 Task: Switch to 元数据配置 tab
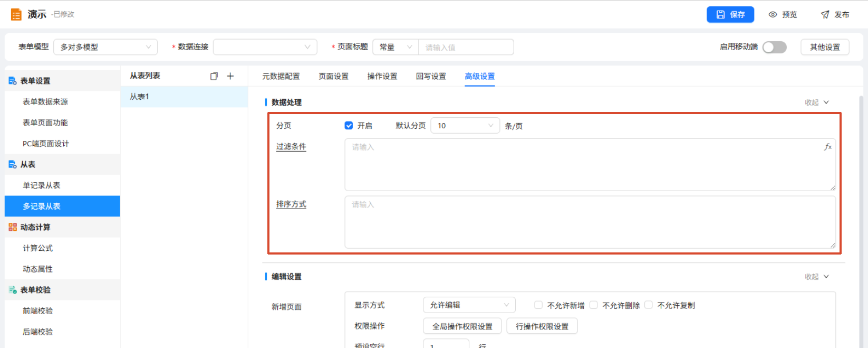(281, 77)
